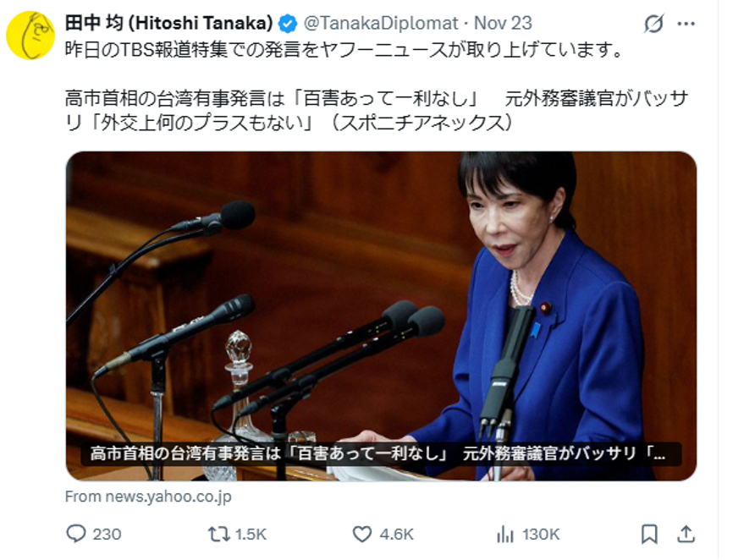Open the news article image card
733x560 pixels.
(381, 316)
